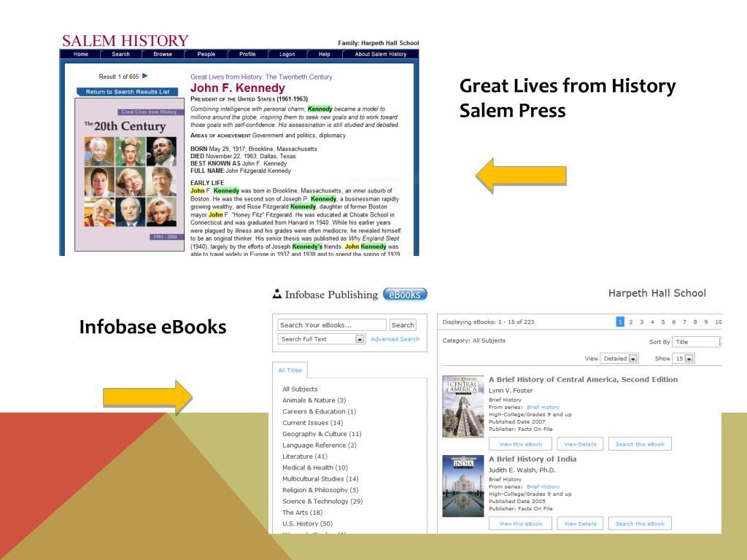Select Medical & Health (10) category
The height and width of the screenshot is (560, 747).
(315, 467)
